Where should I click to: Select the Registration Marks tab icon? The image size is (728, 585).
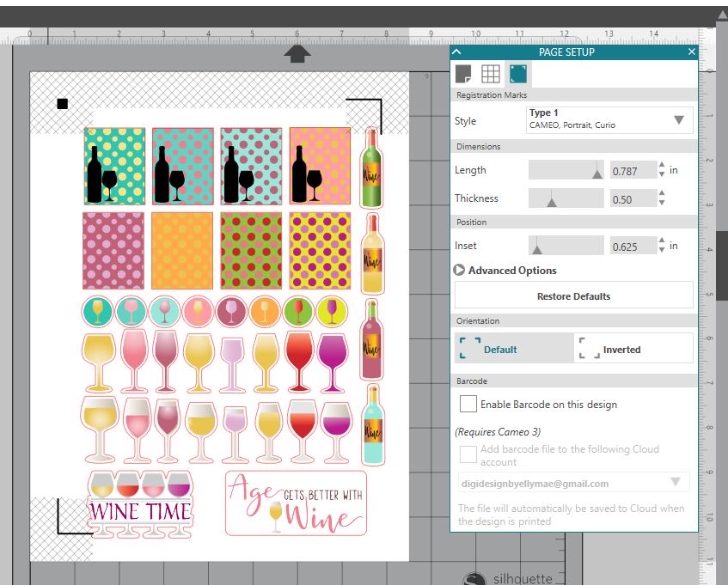coord(518,74)
